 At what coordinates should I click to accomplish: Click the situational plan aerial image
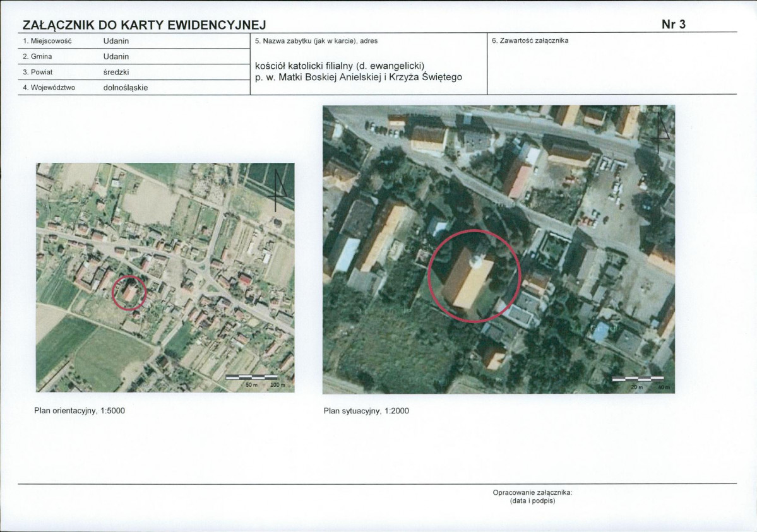[499, 249]
